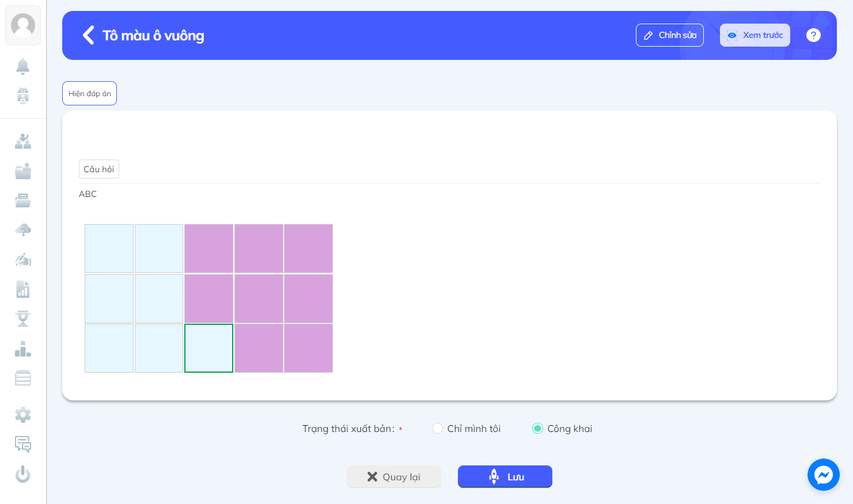Click 'Hiện đáp án' button
853x504 pixels.
[89, 93]
